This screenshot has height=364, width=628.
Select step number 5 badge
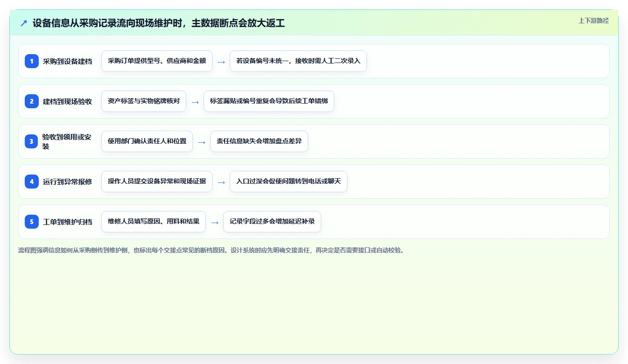[x=32, y=222]
